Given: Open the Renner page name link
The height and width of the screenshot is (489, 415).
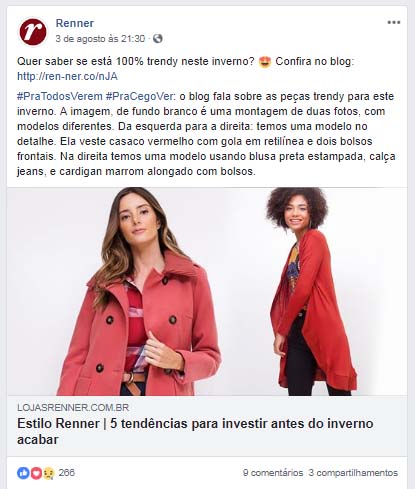Looking at the screenshot, I should click(75, 23).
